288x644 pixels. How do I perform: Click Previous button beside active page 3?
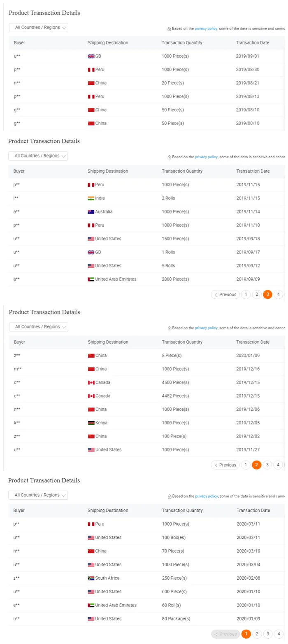point(225,295)
